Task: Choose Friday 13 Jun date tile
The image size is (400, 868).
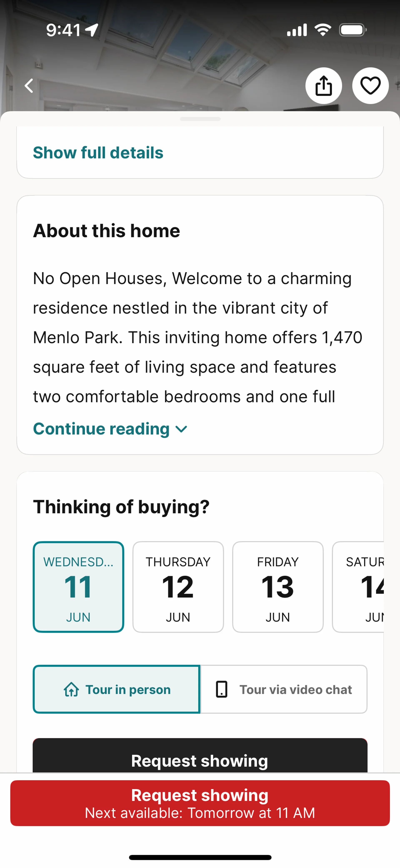Action: point(278,587)
